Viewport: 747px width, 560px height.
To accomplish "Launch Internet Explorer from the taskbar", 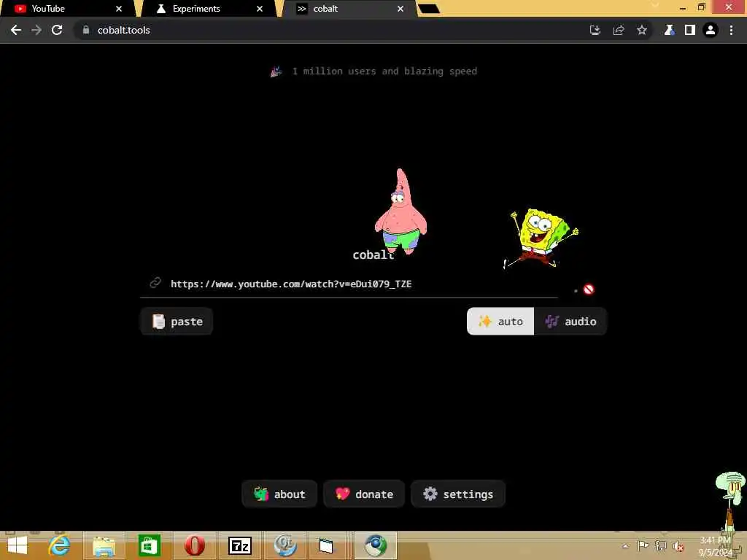I will pyautogui.click(x=60, y=545).
